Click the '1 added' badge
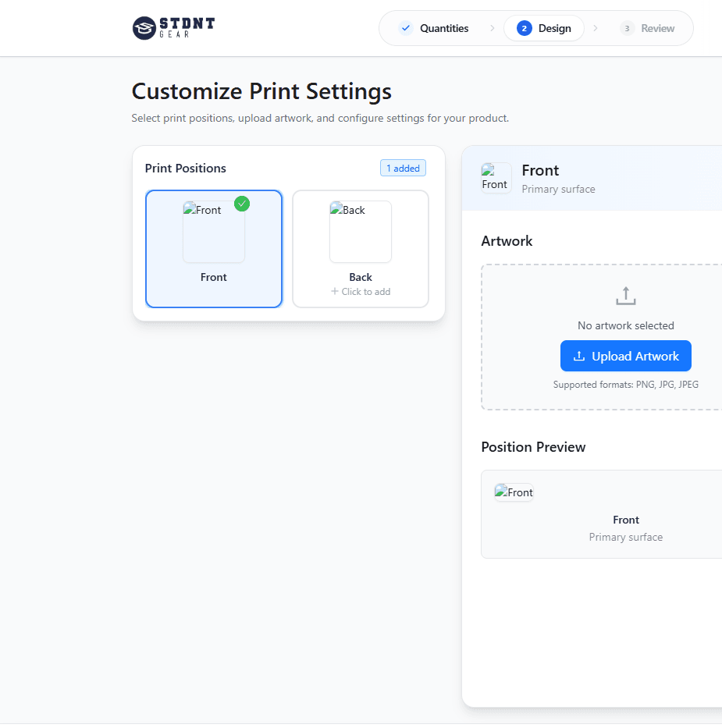The width and height of the screenshot is (722, 728). click(403, 168)
